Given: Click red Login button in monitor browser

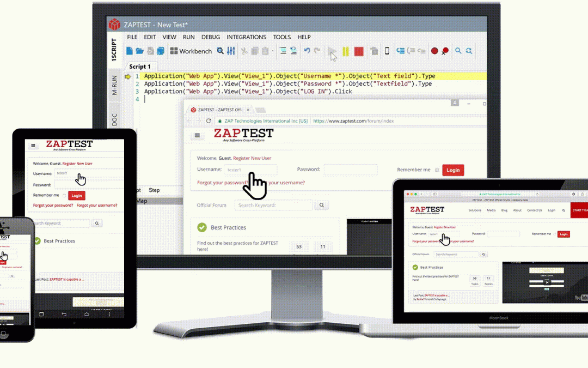Looking at the screenshot, I should (453, 170).
